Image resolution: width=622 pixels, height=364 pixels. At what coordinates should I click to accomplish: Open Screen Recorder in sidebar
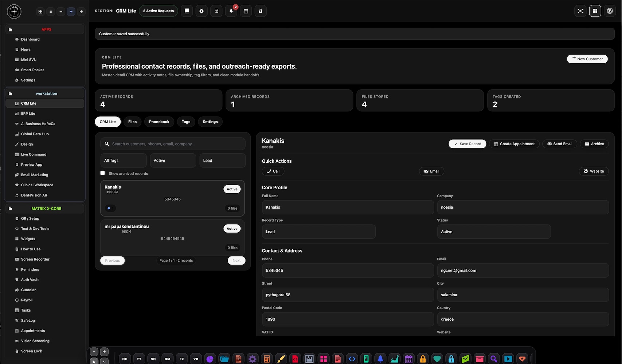click(45, 259)
